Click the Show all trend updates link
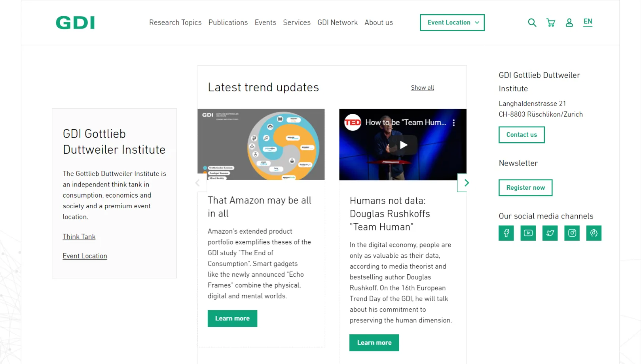The image size is (641, 364). point(422,88)
